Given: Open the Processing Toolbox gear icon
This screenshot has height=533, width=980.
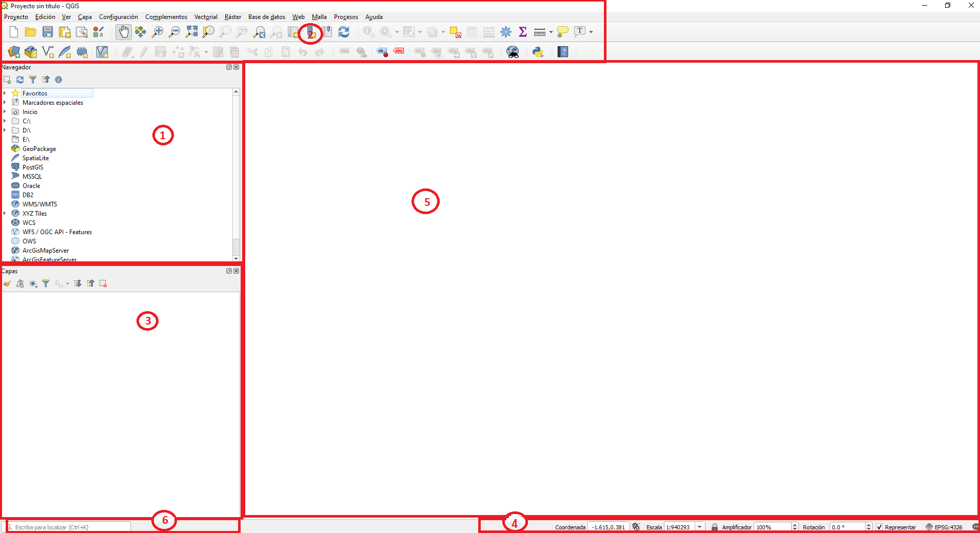Looking at the screenshot, I should pyautogui.click(x=506, y=32).
